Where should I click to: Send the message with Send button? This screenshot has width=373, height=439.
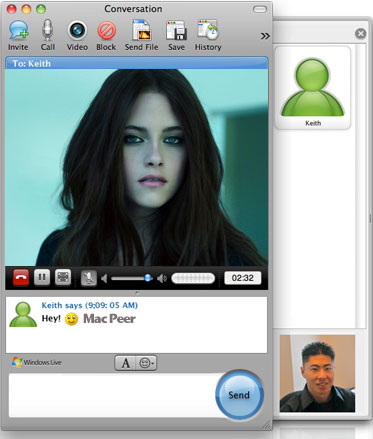(239, 395)
